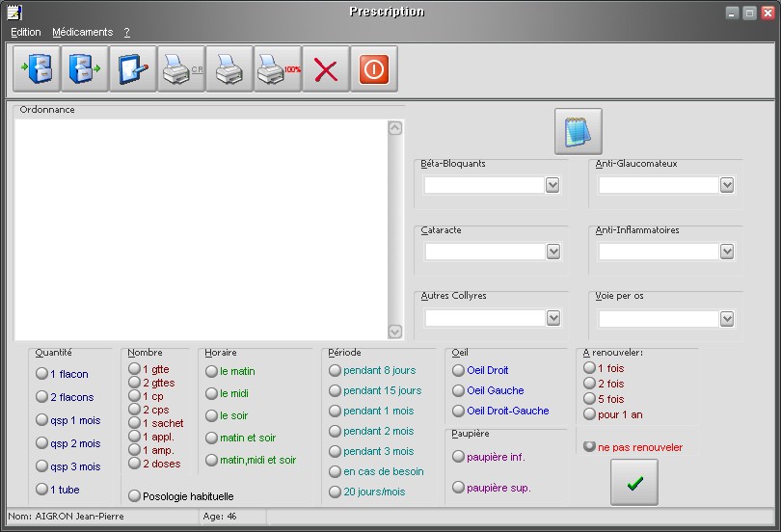The image size is (781, 532).
Task: Select Oeil Droit-Gauche option
Action: (501, 411)
